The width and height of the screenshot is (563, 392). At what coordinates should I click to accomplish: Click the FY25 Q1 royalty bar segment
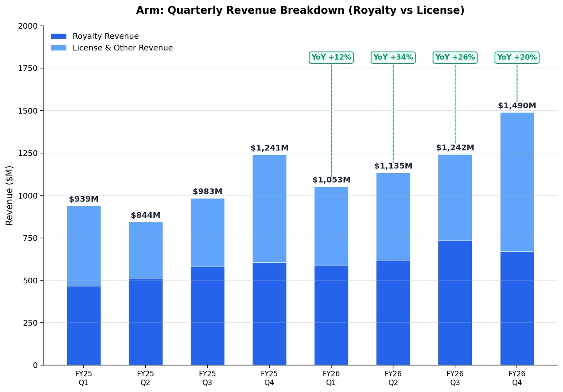coord(84,326)
